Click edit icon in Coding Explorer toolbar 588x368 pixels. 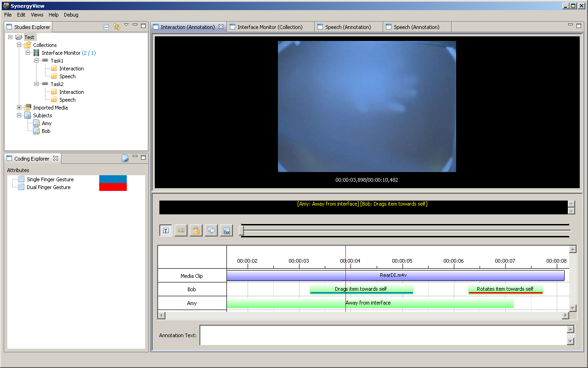point(125,159)
